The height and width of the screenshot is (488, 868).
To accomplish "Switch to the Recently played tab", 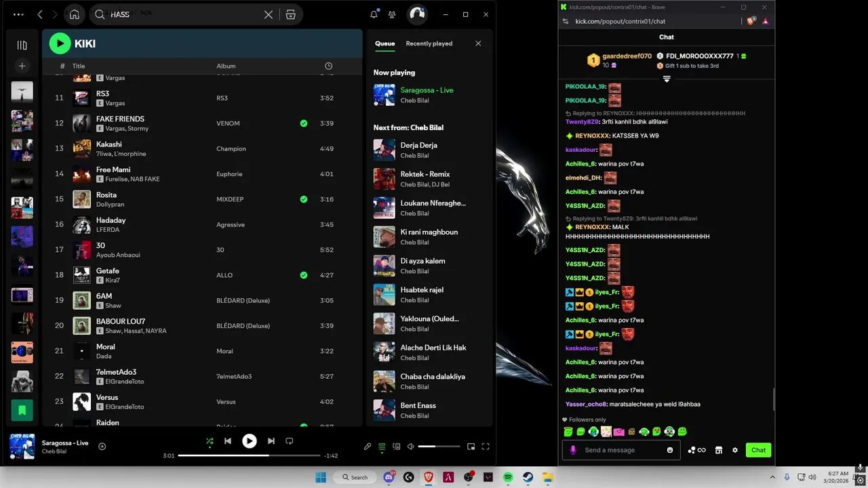I will 429,43.
